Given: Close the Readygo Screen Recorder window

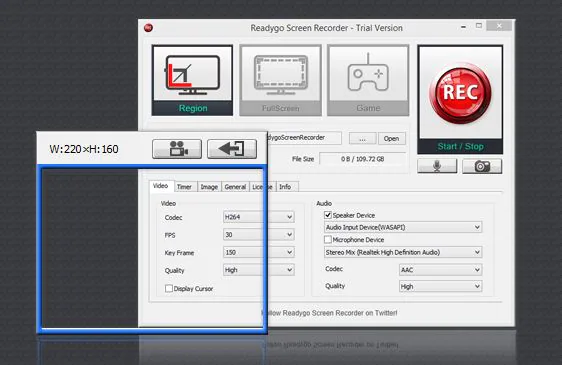Looking at the screenshot, I should click(499, 26).
